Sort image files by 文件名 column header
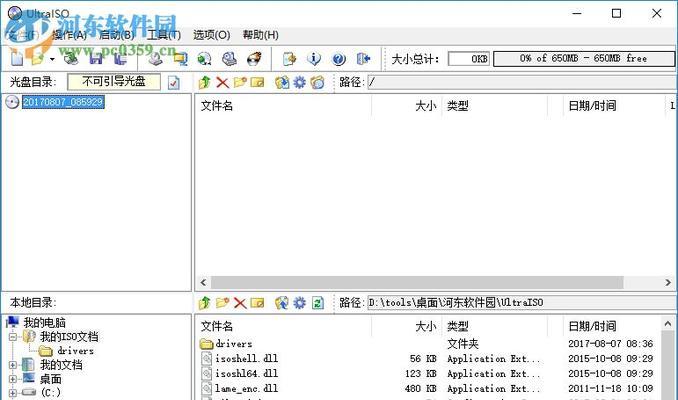The height and width of the screenshot is (400, 678). [283, 106]
